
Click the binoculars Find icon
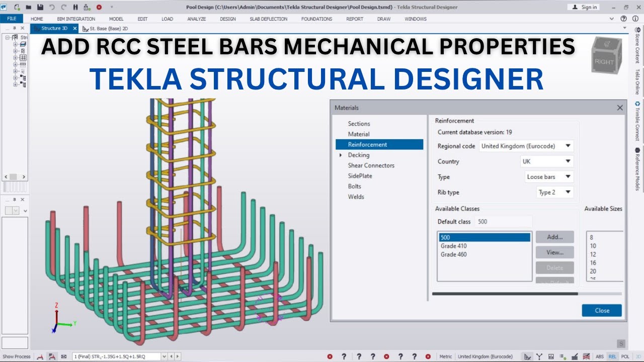[x=75, y=7]
